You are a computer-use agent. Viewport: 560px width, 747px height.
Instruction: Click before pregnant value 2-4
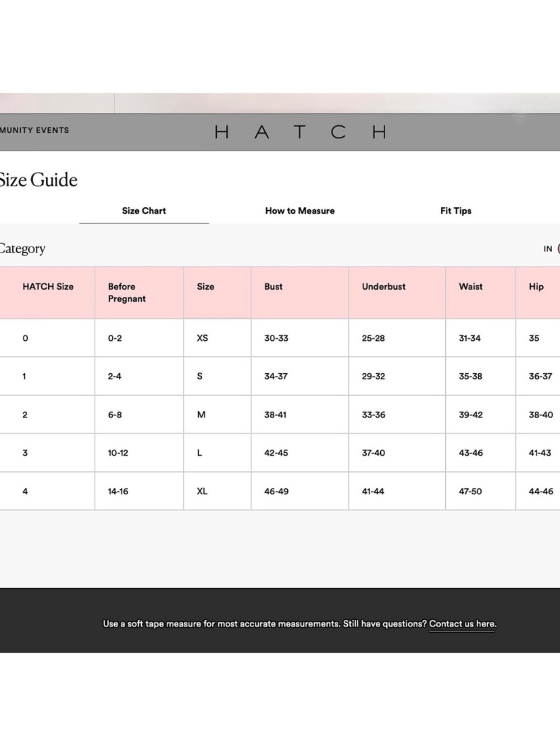click(x=115, y=376)
